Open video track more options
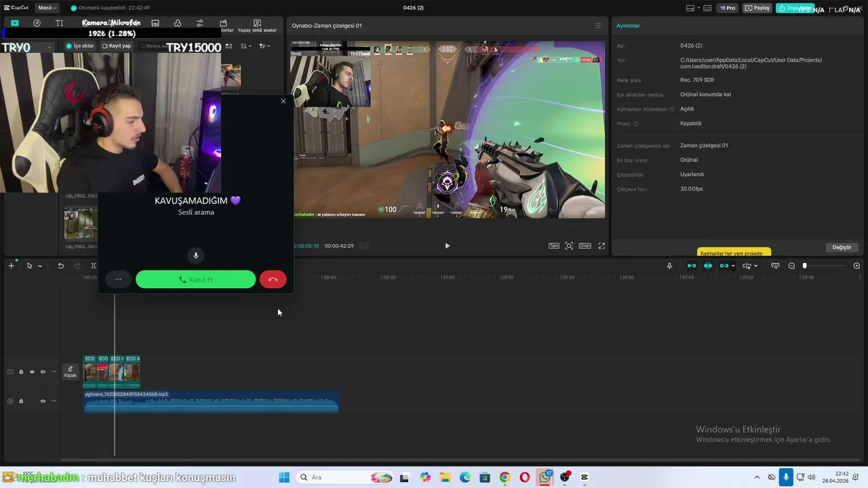 click(x=54, y=371)
